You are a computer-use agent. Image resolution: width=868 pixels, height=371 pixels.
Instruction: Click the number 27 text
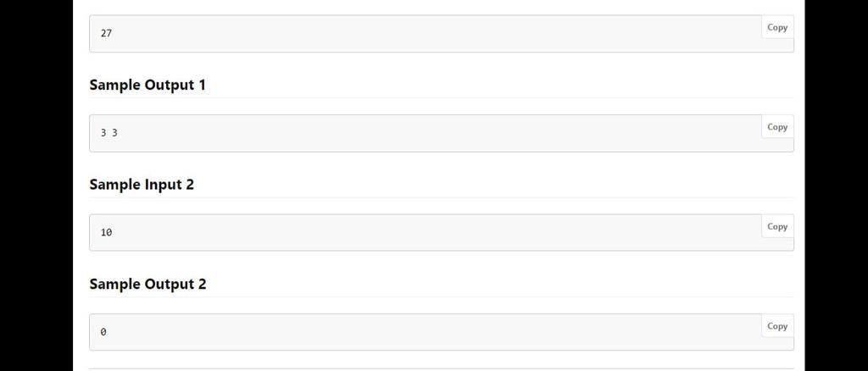pos(106,34)
